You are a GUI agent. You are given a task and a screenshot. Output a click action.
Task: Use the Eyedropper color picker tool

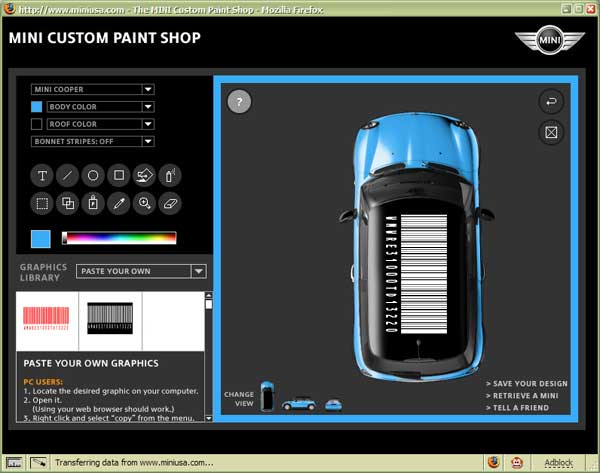coord(119,203)
